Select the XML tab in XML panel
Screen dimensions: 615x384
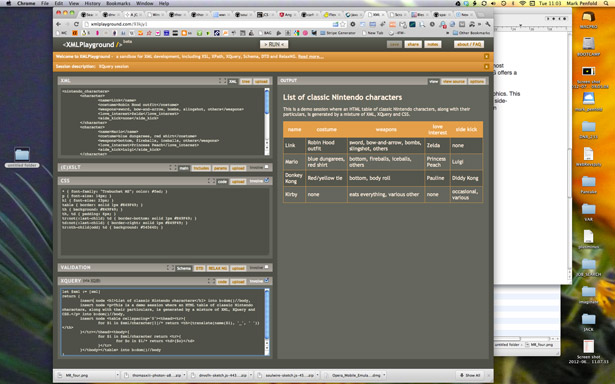coord(233,81)
